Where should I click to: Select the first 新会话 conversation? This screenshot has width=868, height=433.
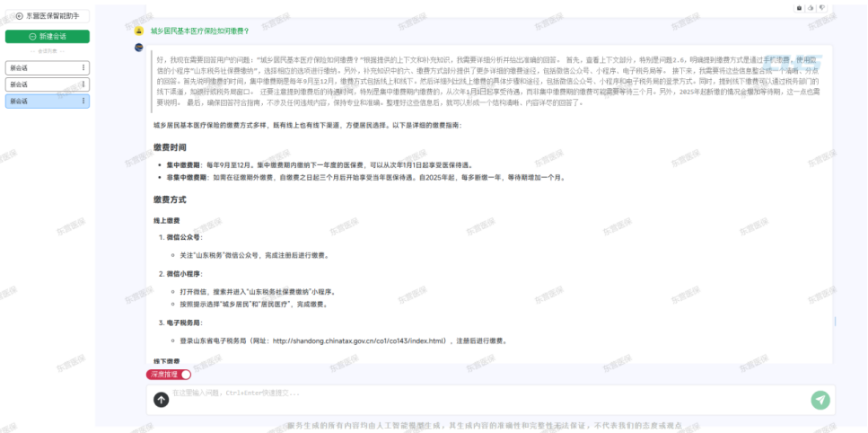pyautogui.click(x=40, y=67)
